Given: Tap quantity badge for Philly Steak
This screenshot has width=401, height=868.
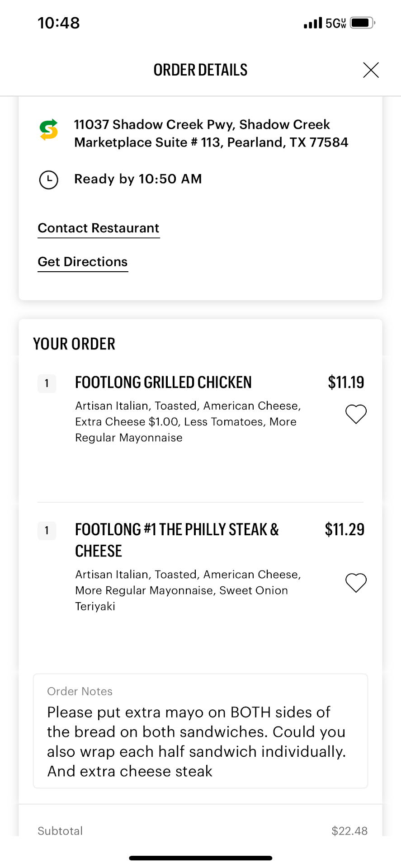Looking at the screenshot, I should click(47, 530).
